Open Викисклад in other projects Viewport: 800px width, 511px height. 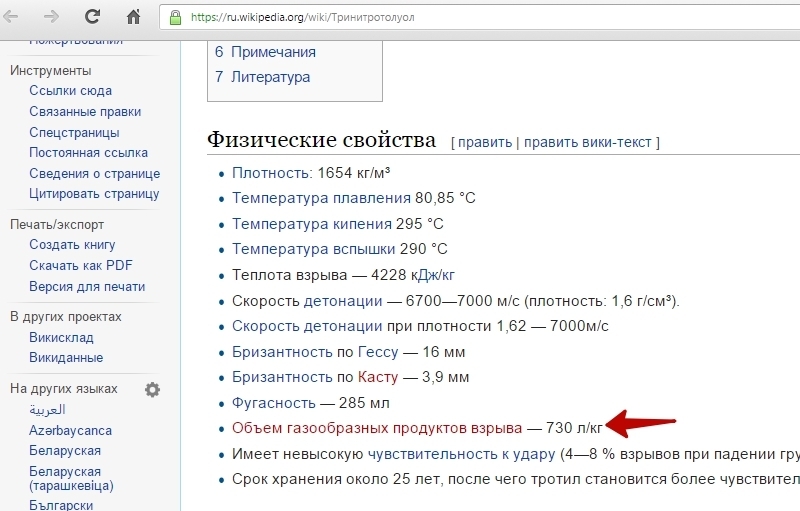[61, 337]
